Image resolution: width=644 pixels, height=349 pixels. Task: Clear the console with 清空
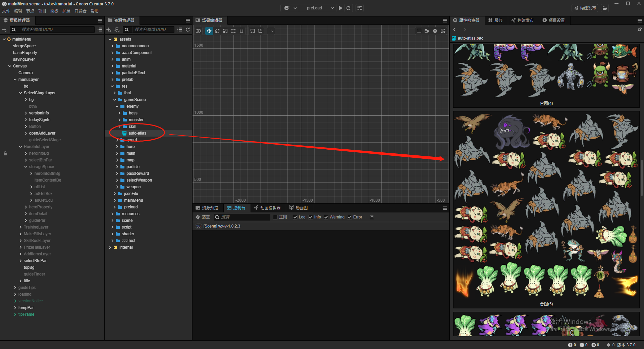point(203,217)
